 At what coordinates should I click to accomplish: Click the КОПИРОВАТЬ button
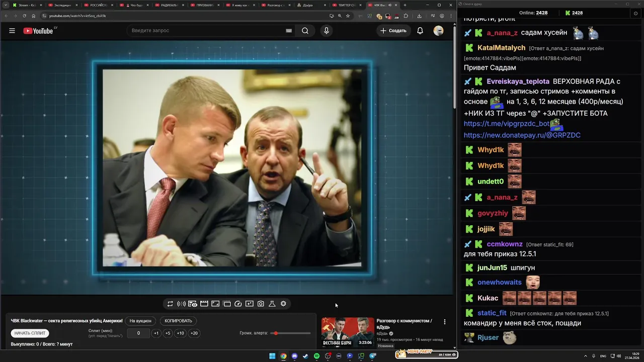coord(179,321)
